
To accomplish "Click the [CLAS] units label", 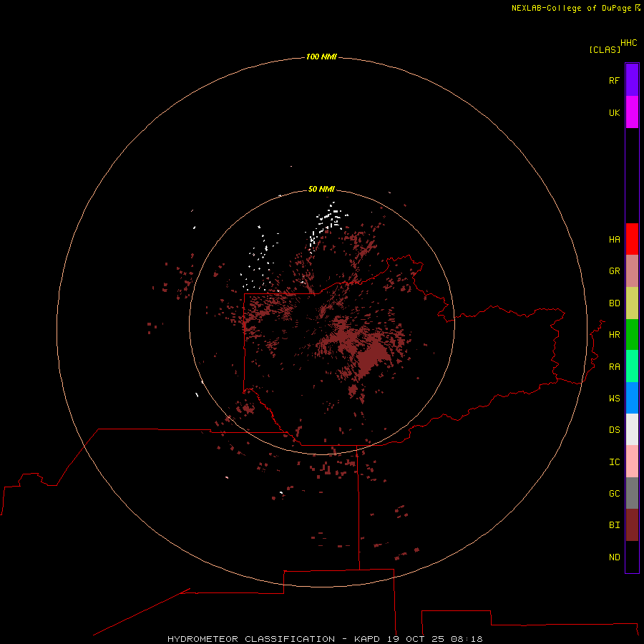I will [605, 49].
